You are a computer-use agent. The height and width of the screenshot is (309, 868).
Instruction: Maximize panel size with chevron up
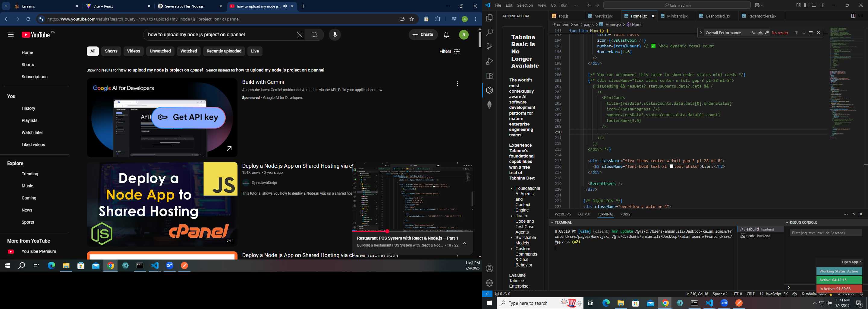(x=853, y=214)
